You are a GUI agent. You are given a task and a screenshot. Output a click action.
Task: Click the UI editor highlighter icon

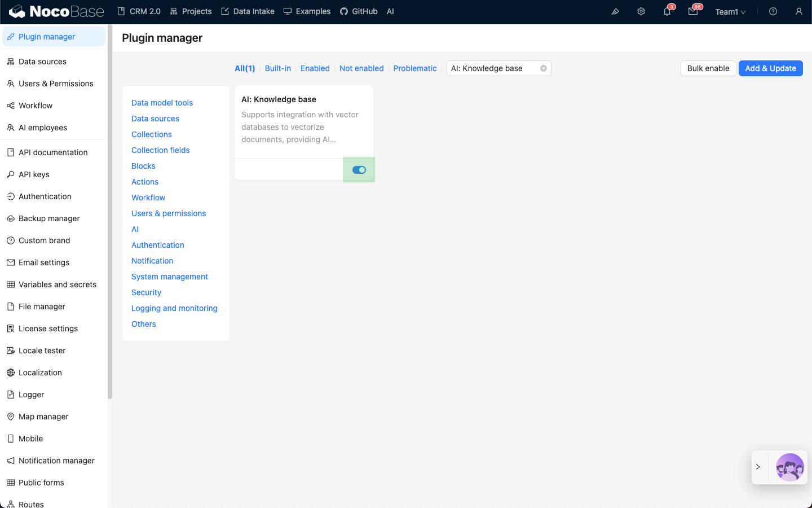[x=615, y=11]
